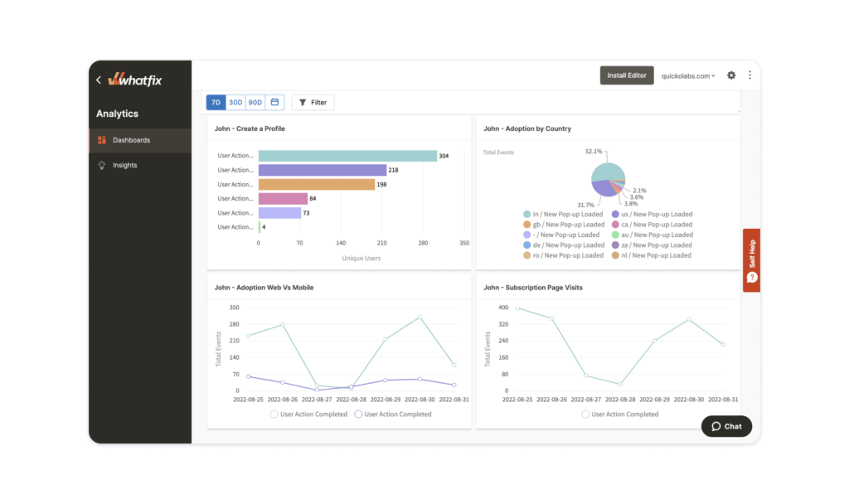
Task: Click the 31.7% pie label
Action: tap(585, 206)
